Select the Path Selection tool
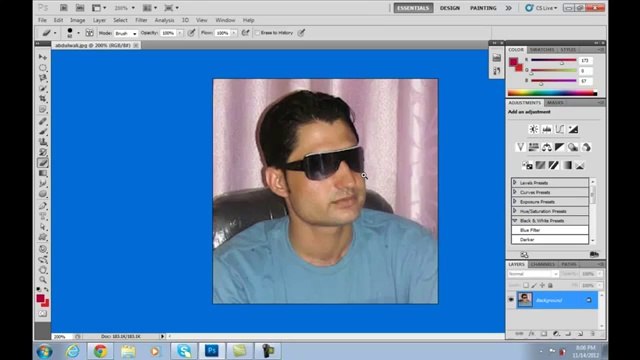The width and height of the screenshot is (640, 360). click(43, 227)
